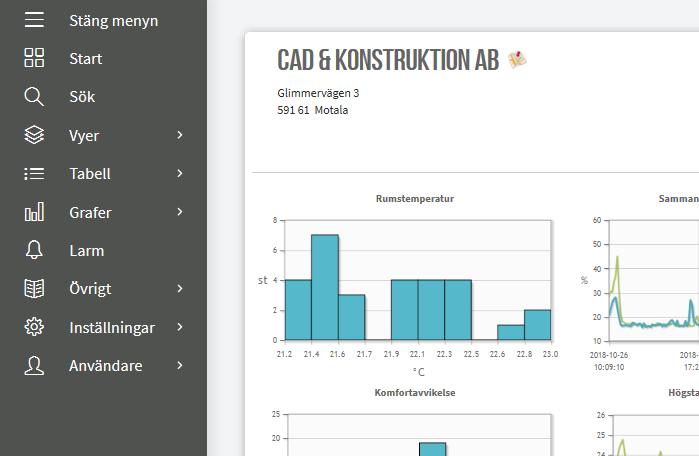699x456 pixels.
Task: Click the Glimmervägen 3 address line
Action: tap(318, 93)
